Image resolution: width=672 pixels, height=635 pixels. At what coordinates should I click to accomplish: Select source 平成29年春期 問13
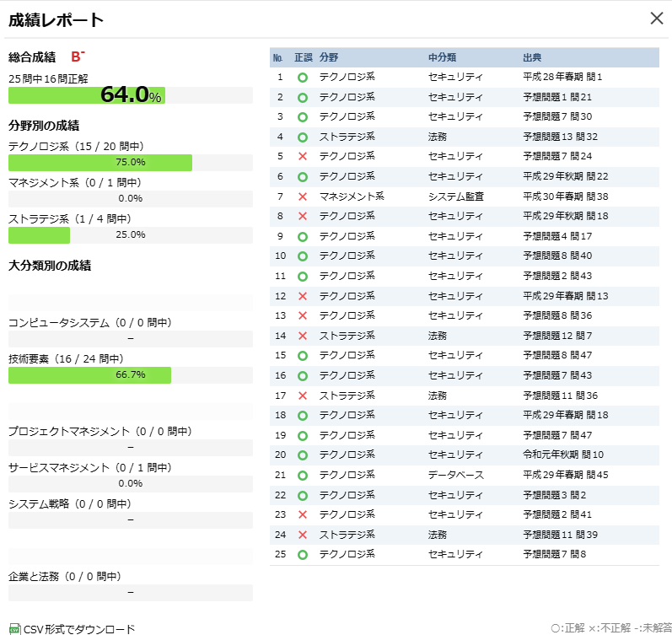565,296
